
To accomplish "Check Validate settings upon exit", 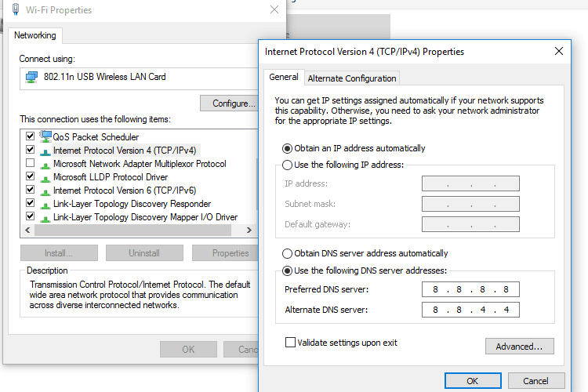I will click(290, 343).
